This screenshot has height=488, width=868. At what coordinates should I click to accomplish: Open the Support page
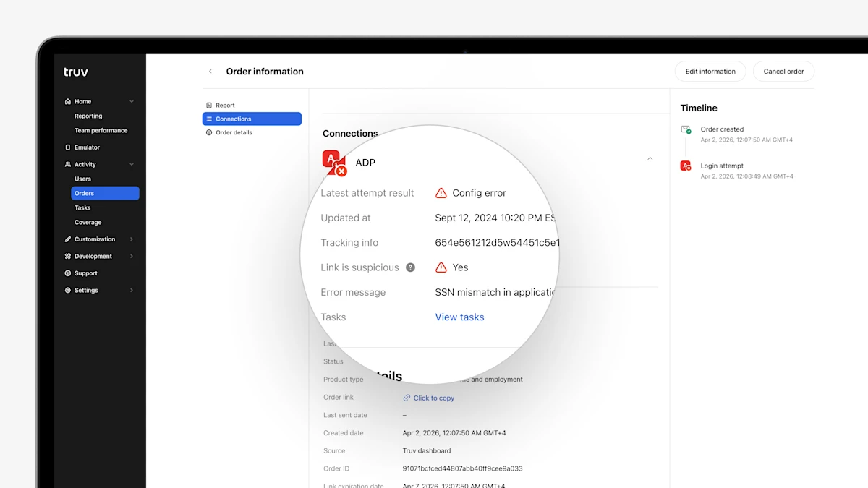pos(85,273)
